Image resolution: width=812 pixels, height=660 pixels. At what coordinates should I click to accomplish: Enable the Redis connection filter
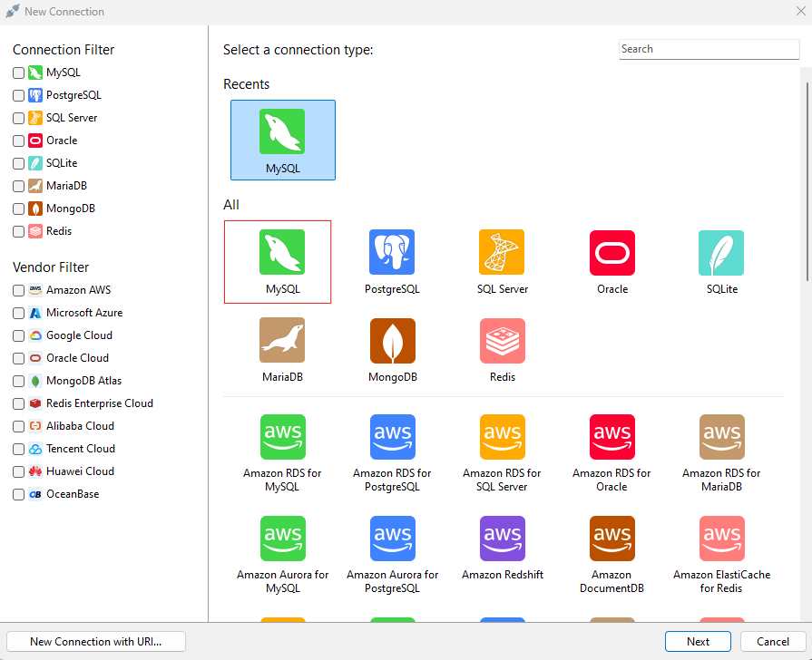19,231
